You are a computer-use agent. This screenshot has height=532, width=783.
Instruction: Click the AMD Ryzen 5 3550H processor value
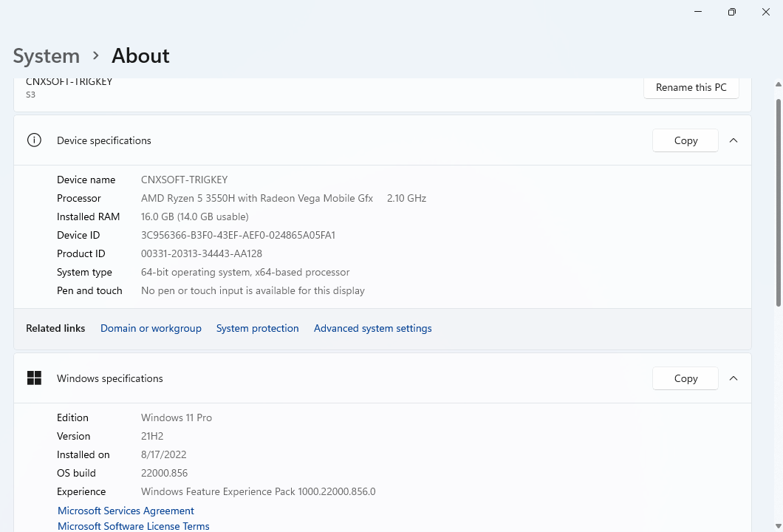click(x=256, y=198)
